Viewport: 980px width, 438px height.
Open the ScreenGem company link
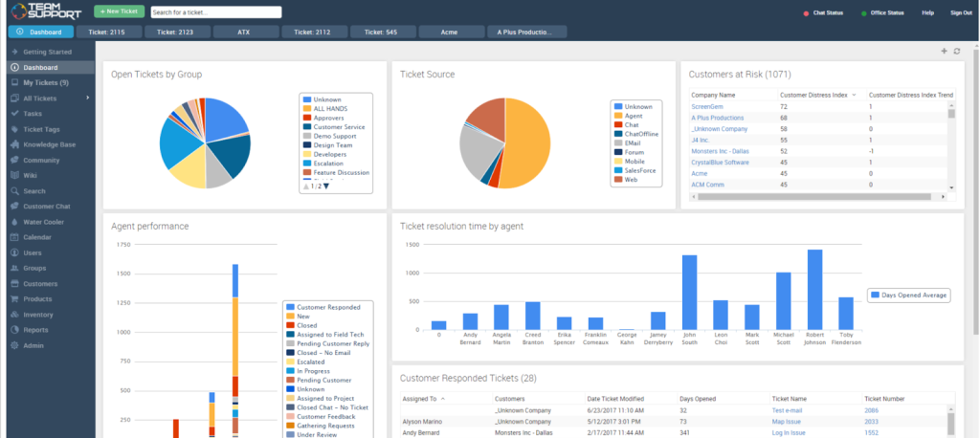pyautogui.click(x=708, y=107)
